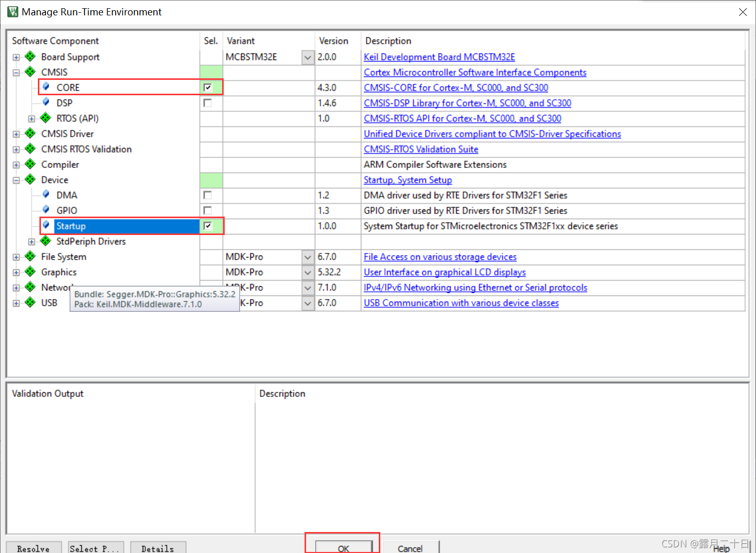The image size is (756, 553).
Task: Expand the CMSIS Driver tree node
Action: point(16,134)
